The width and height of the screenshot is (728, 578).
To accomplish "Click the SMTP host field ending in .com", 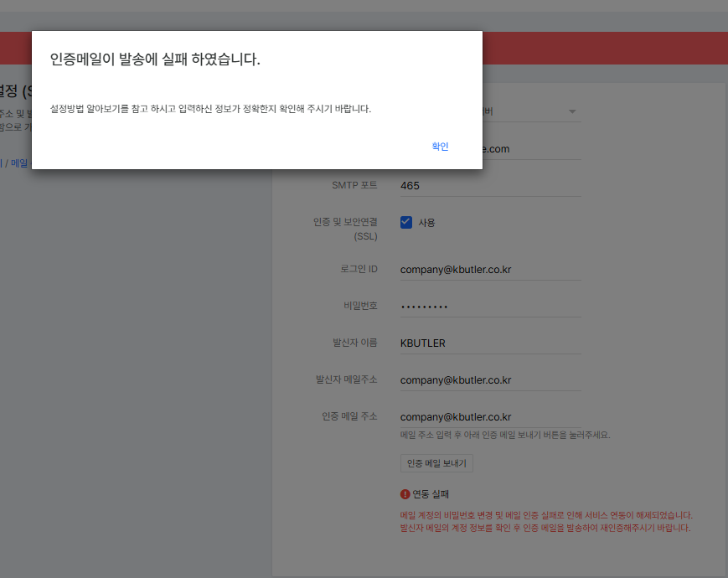I will tap(532, 149).
